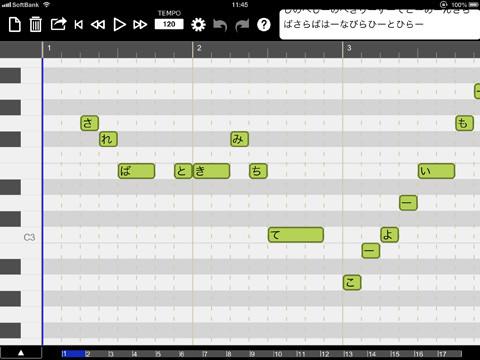This screenshot has height=360, width=480.
Task: Tap the rewind button
Action: click(x=98, y=25)
